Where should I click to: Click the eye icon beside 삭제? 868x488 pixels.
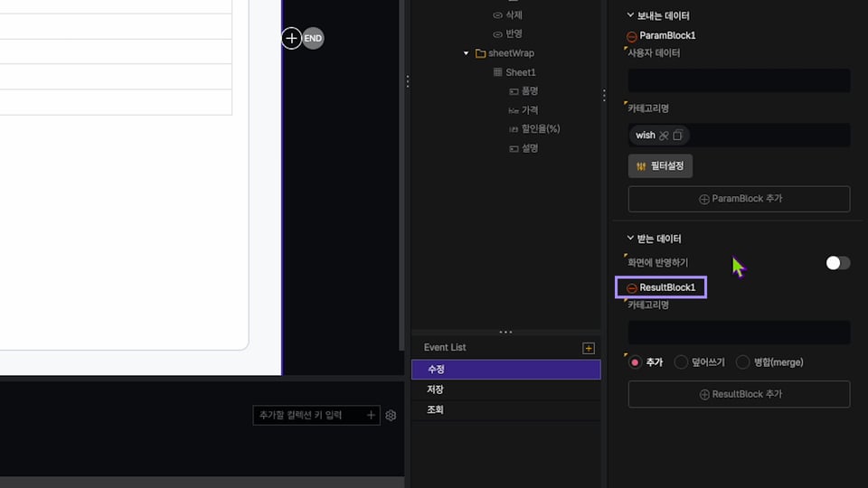pyautogui.click(x=497, y=15)
